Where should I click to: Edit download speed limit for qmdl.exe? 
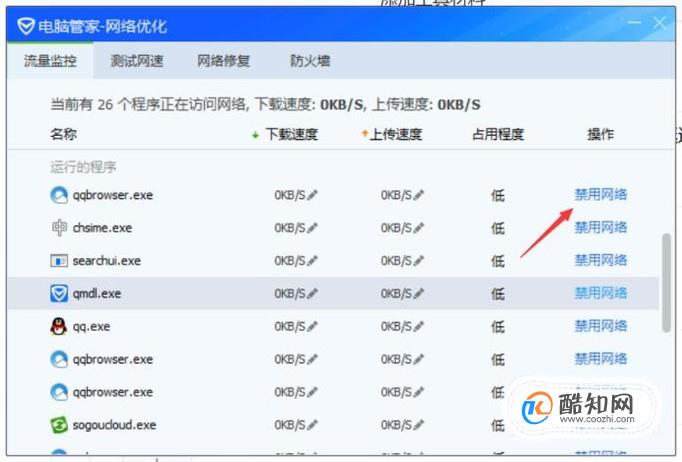pos(312,294)
